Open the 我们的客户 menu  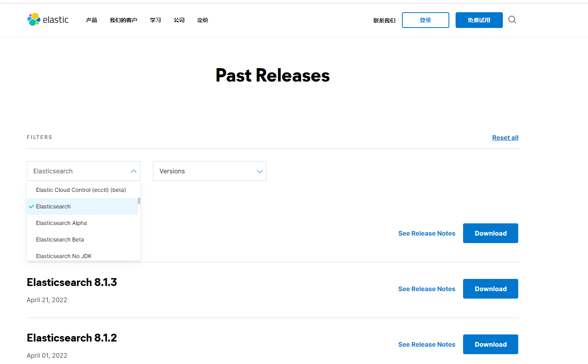pyautogui.click(x=123, y=20)
